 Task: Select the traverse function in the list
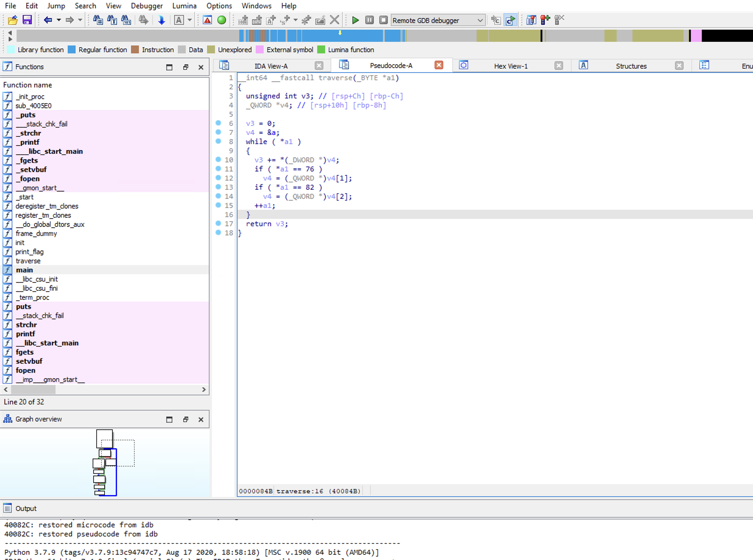coord(28,261)
